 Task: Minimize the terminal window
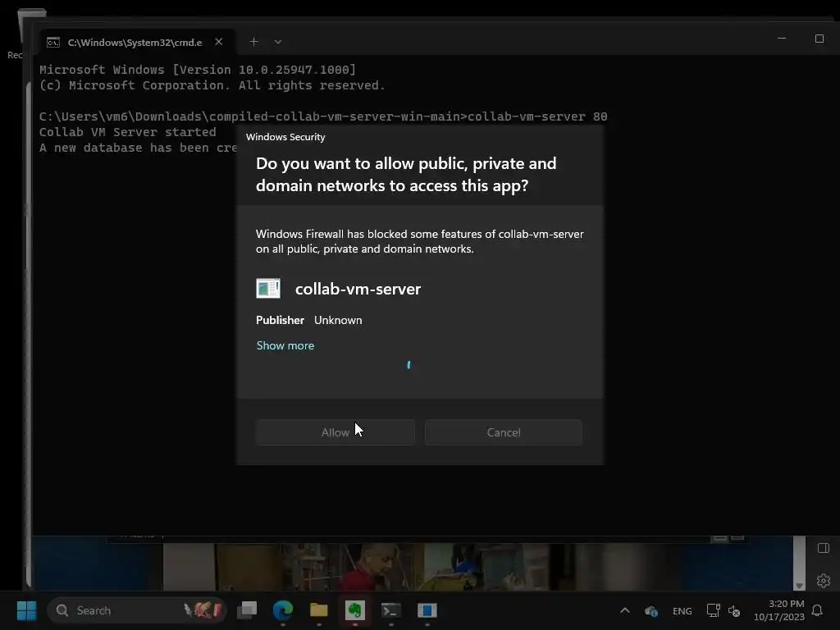pyautogui.click(x=782, y=39)
